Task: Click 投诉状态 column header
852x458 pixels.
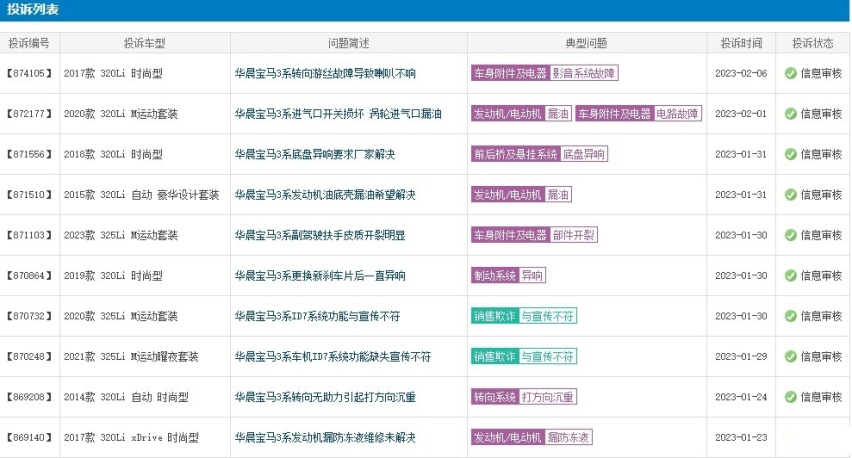Action: 813,43
